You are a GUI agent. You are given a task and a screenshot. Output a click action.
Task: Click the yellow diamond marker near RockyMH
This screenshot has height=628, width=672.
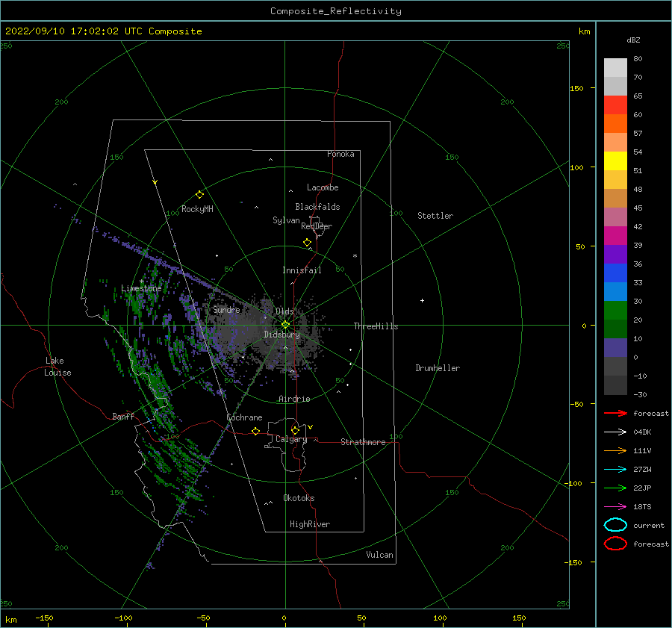(199, 195)
